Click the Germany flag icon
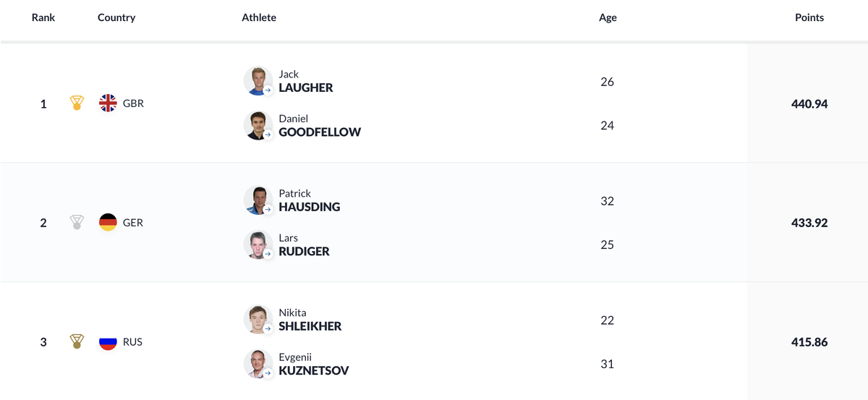 click(108, 223)
